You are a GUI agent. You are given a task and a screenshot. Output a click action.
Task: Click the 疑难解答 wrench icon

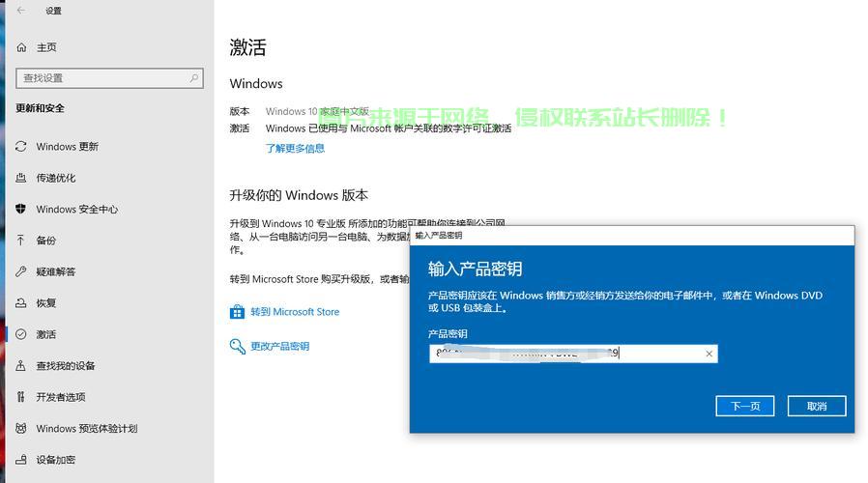(21, 271)
